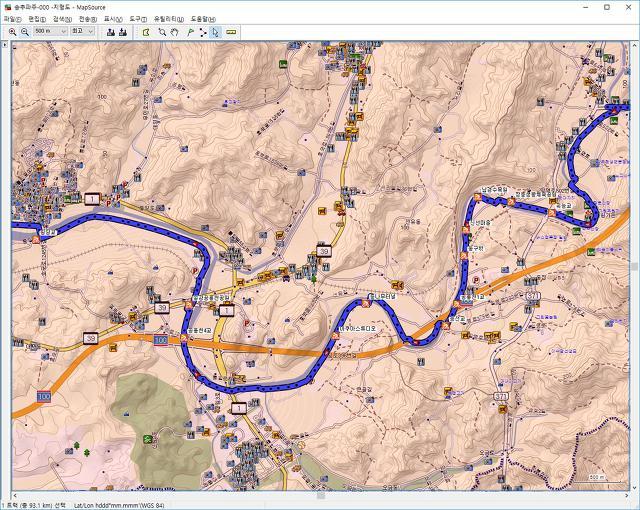Open the 표시 (View) menu

113,19
